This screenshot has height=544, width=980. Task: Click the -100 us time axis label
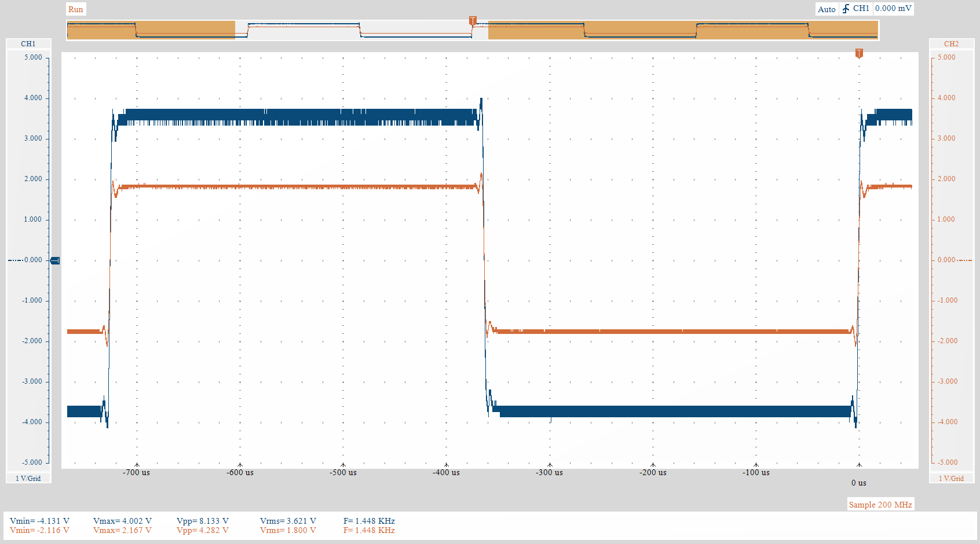tap(756, 472)
